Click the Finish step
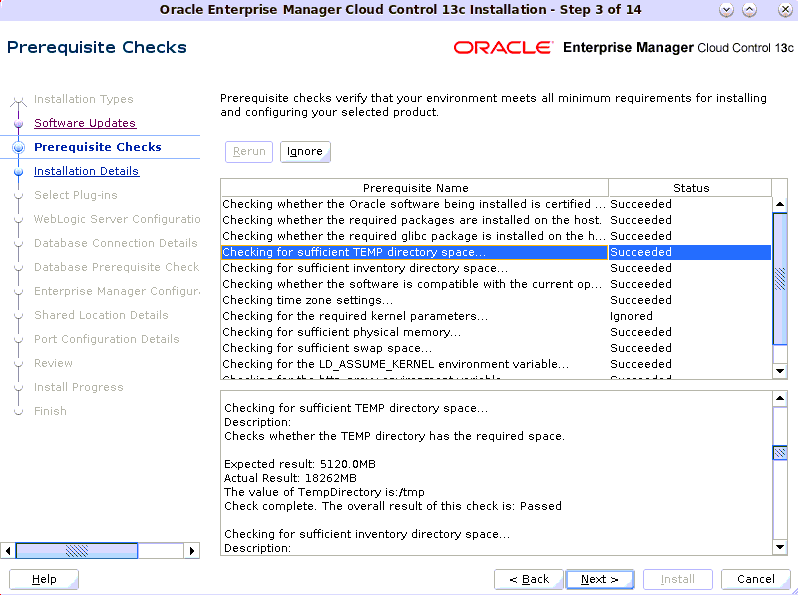798x595 pixels. [50, 411]
